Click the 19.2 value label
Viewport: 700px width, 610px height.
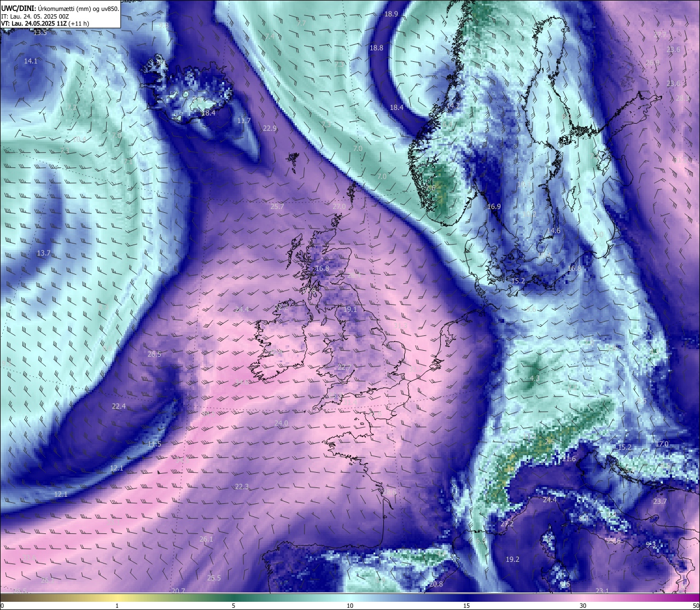[512, 560]
